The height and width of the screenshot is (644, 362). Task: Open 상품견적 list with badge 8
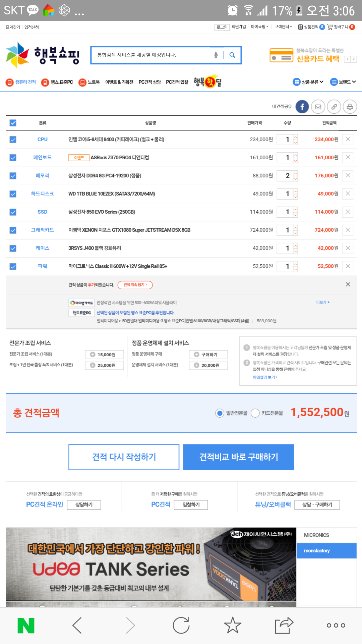pyautogui.click(x=311, y=27)
